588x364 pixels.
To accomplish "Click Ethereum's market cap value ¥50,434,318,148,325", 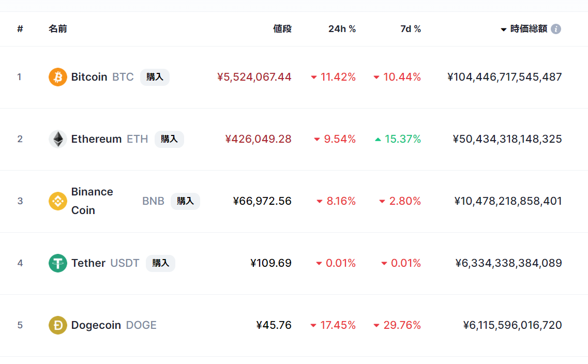I will pos(508,139).
